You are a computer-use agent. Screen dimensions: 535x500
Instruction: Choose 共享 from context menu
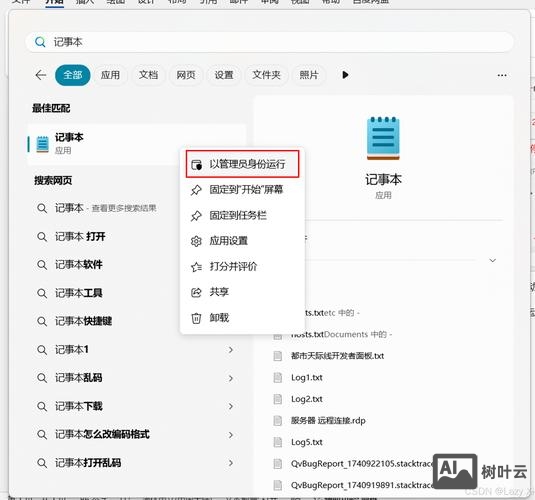coord(243,292)
